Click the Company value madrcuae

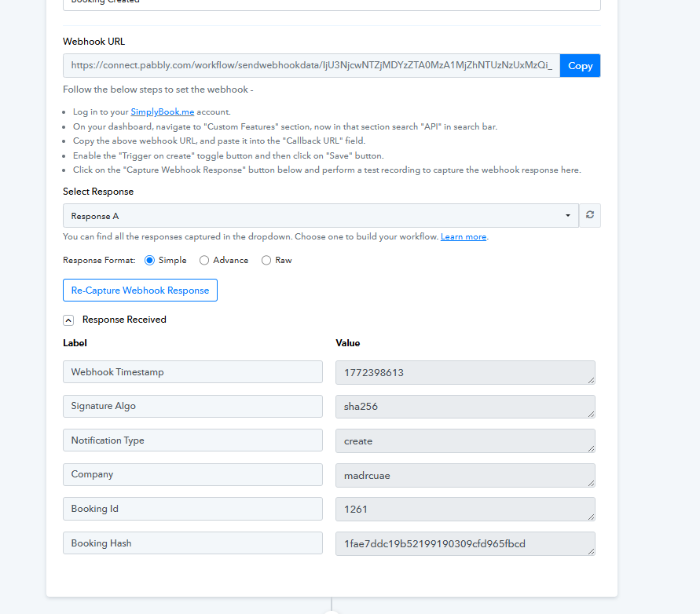(464, 475)
